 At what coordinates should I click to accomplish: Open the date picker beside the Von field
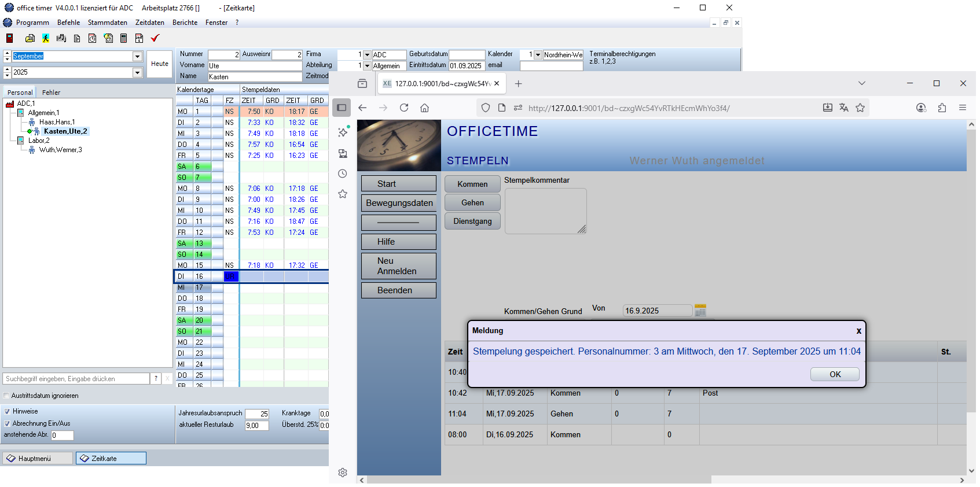point(700,311)
